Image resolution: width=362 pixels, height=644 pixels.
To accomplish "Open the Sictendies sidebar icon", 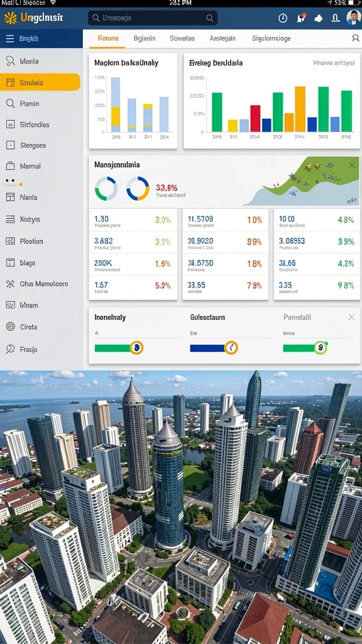I will tap(10, 125).
